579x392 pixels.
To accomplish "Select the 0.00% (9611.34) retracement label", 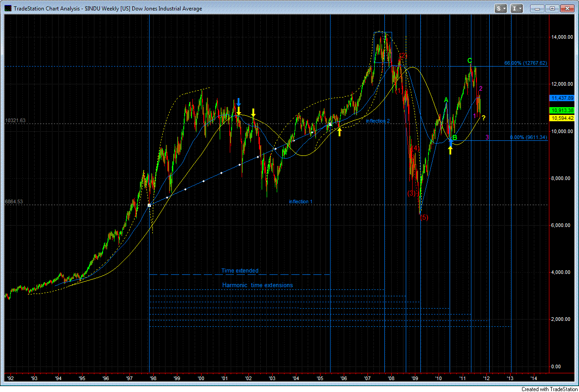I will tap(527, 137).
